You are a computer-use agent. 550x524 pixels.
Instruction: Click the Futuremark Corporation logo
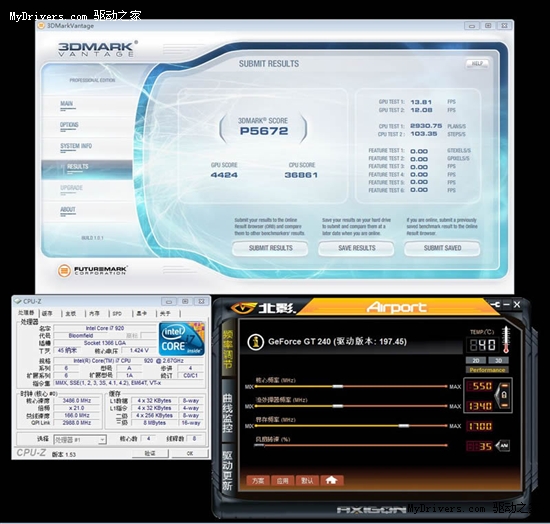click(x=93, y=270)
